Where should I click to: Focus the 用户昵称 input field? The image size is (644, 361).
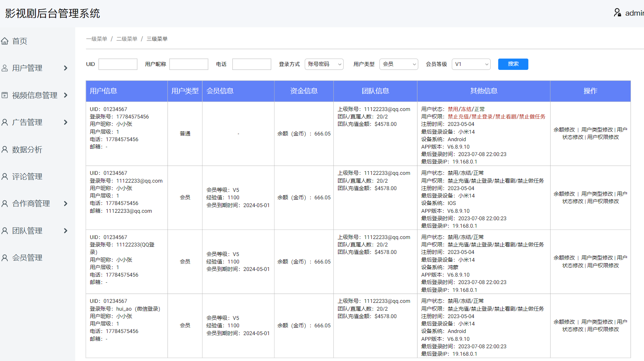189,64
